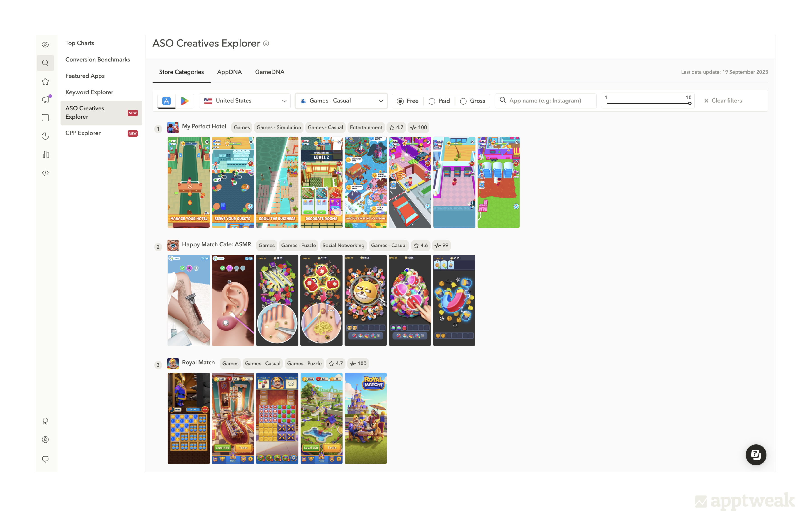Open Conversion Benchmarks in the side menu
This screenshot has width=812, height=527.
[98, 59]
